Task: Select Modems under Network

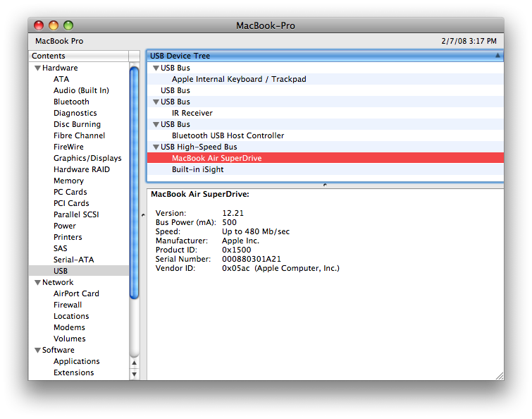Action: tap(69, 327)
